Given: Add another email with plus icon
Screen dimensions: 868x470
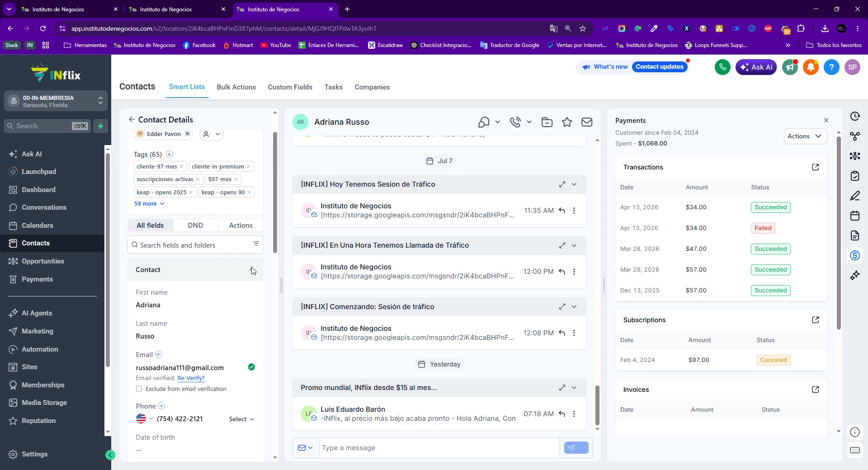Looking at the screenshot, I should (x=159, y=355).
